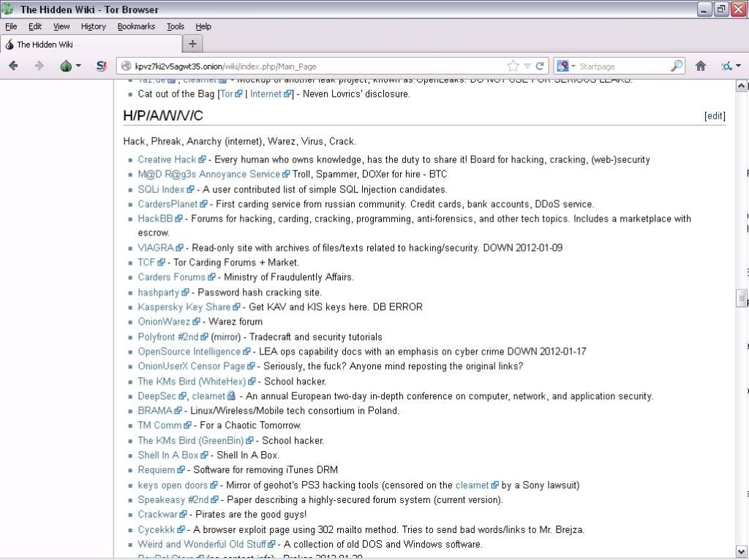Screen dimensions: 749x560
Task: Open The KMs Bird (WhiteHex) link
Action: coord(196,381)
